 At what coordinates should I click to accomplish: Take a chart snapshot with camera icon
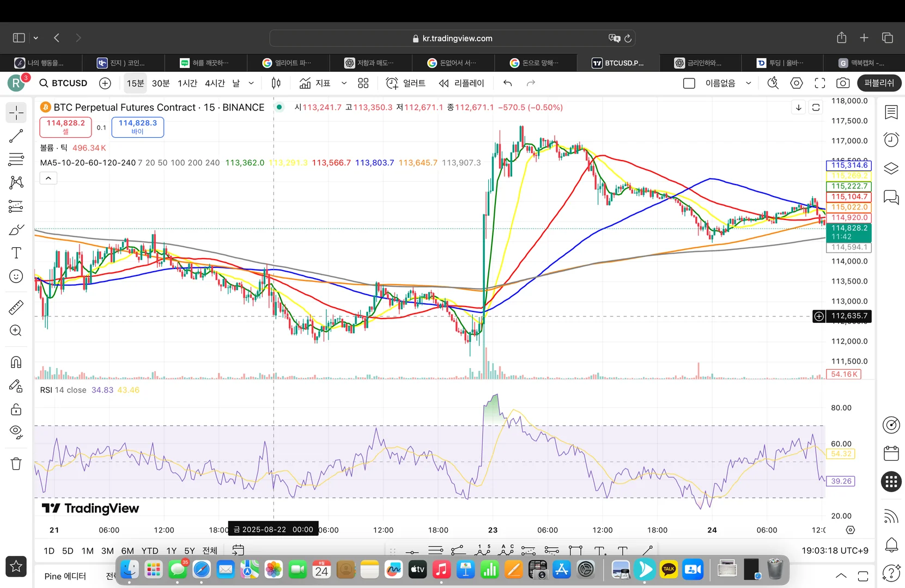point(842,83)
